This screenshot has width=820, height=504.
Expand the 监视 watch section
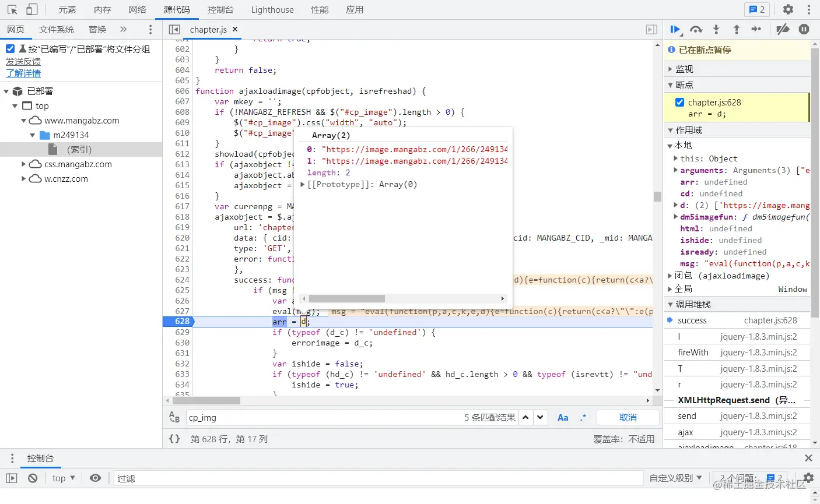pos(684,69)
